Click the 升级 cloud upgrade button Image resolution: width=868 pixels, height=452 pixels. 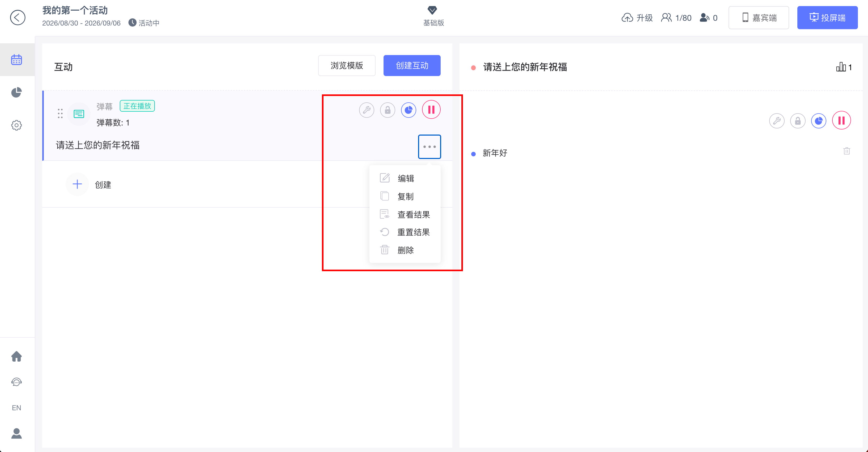(637, 18)
